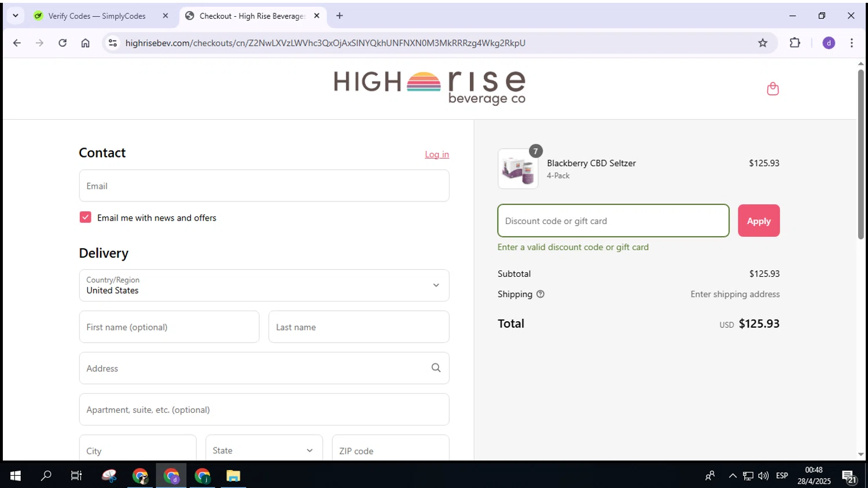
Task: Focus the Discount code or gift card field
Action: pos(613,221)
